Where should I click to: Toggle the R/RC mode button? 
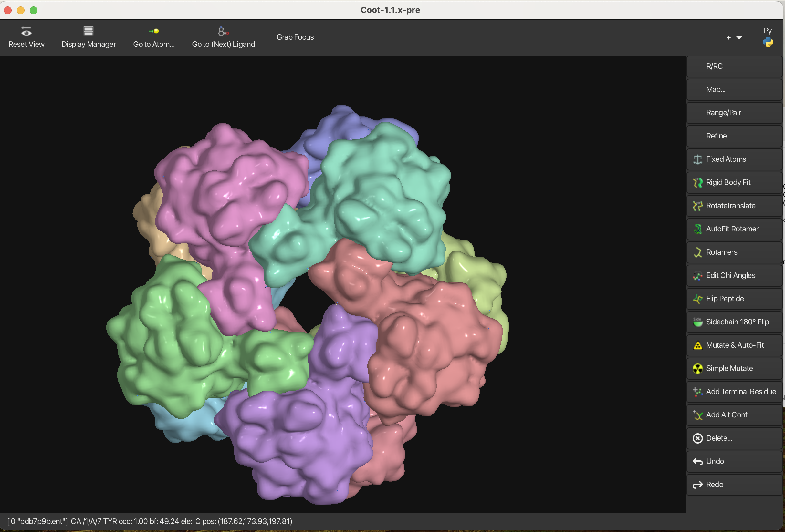pos(734,66)
